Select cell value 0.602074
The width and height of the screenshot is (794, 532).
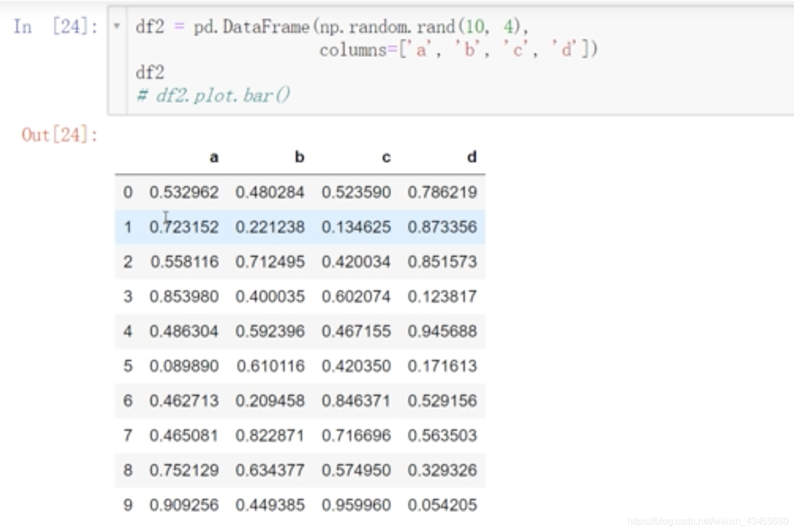[x=356, y=296]
